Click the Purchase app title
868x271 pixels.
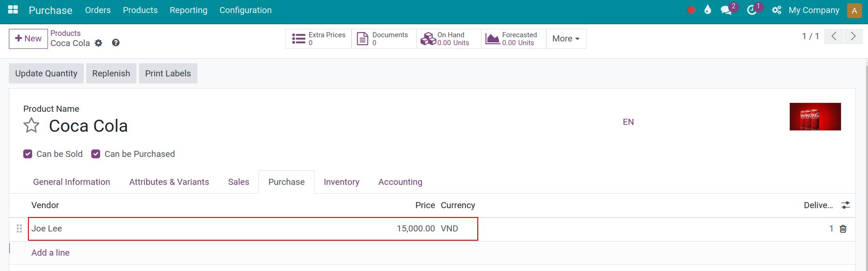[x=51, y=10]
